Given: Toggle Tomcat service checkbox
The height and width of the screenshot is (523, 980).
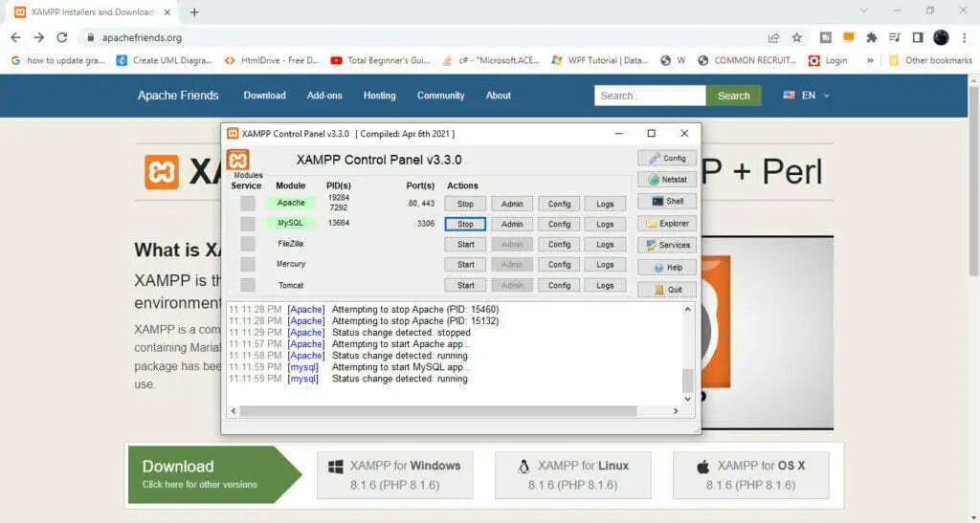Looking at the screenshot, I should (248, 285).
